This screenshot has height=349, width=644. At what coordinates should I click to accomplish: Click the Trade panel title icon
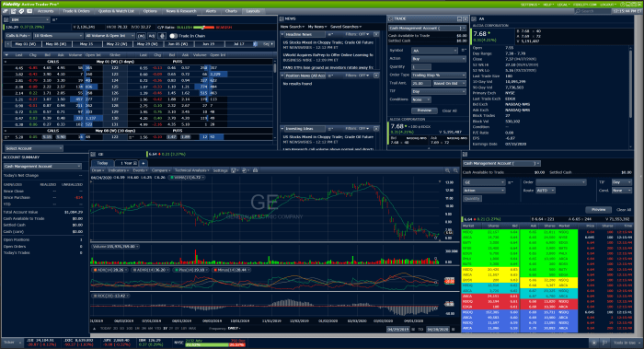tap(390, 19)
